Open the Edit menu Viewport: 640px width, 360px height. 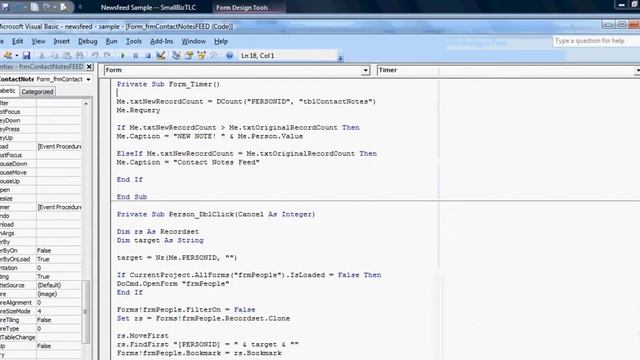[18, 41]
